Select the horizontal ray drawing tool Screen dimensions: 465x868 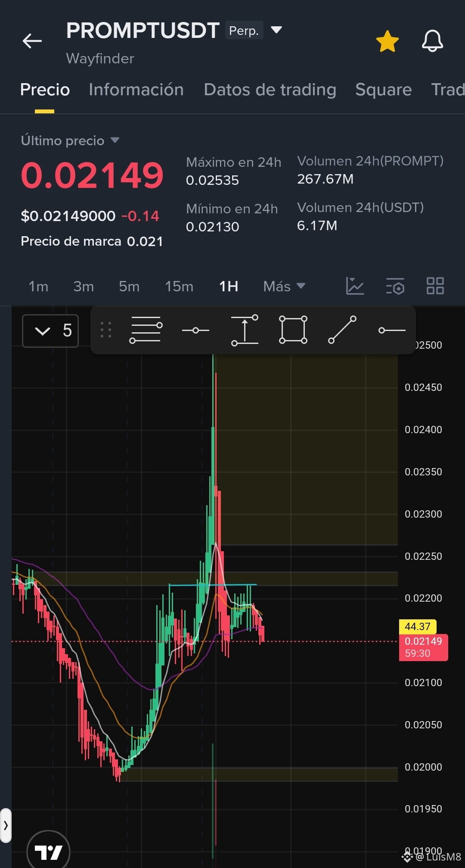(392, 330)
